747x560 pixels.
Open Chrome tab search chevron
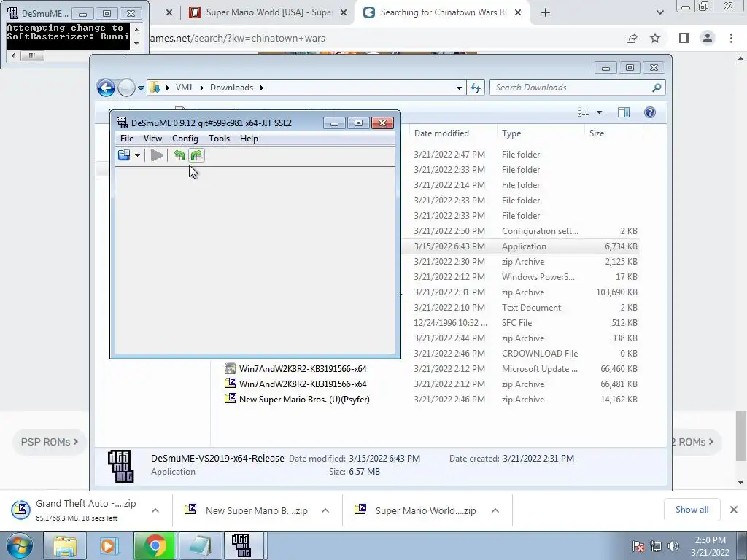point(659,13)
